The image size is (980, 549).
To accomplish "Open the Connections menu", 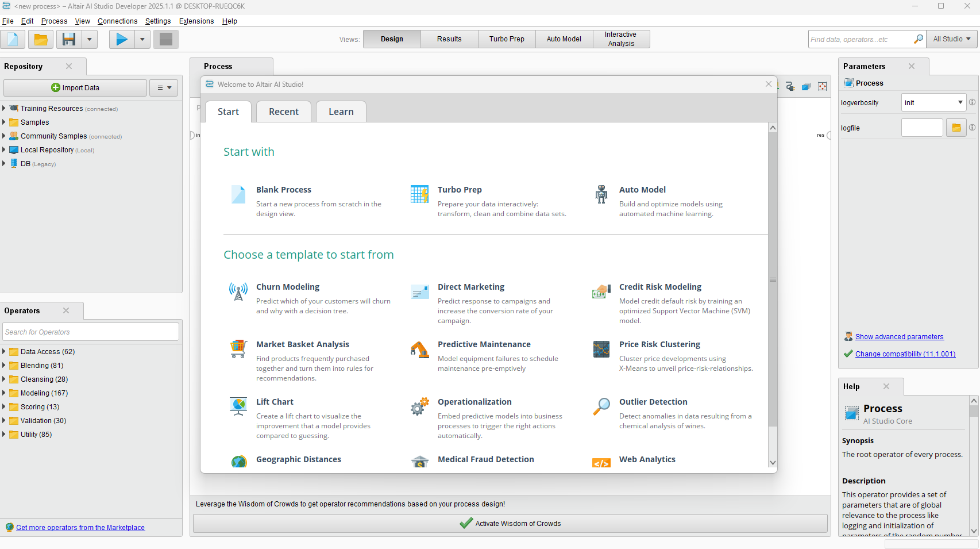I will [118, 21].
